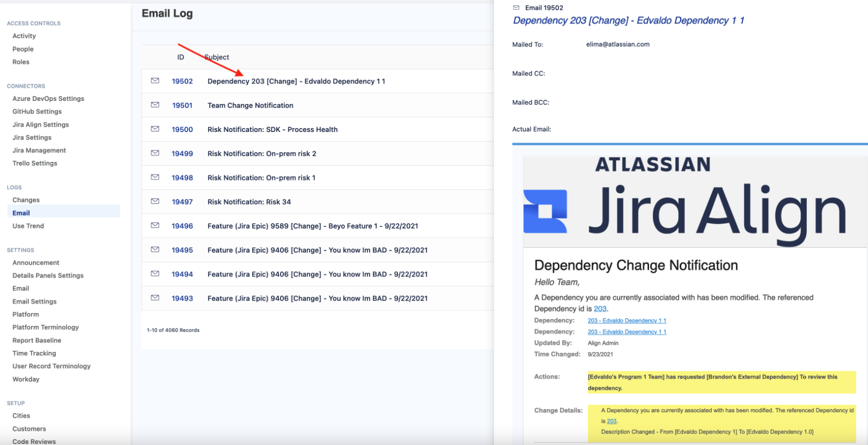Open the envelope icon for email 19496
The height and width of the screenshot is (445, 868).
(155, 225)
